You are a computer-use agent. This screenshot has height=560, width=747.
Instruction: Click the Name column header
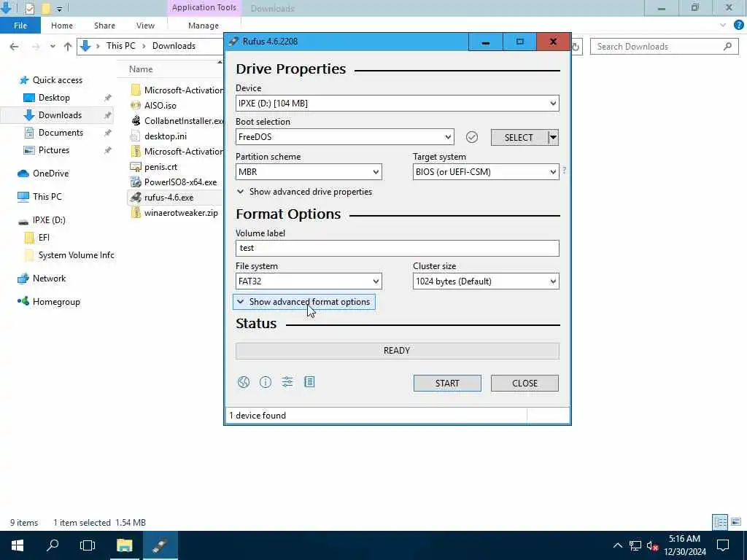click(141, 69)
